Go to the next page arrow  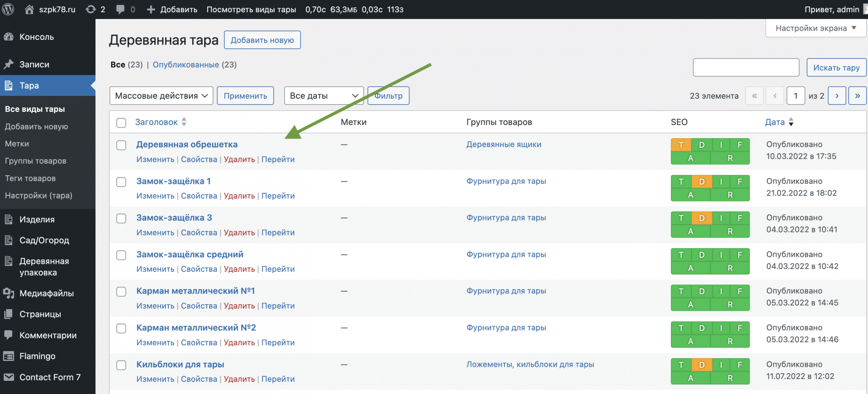(x=837, y=96)
